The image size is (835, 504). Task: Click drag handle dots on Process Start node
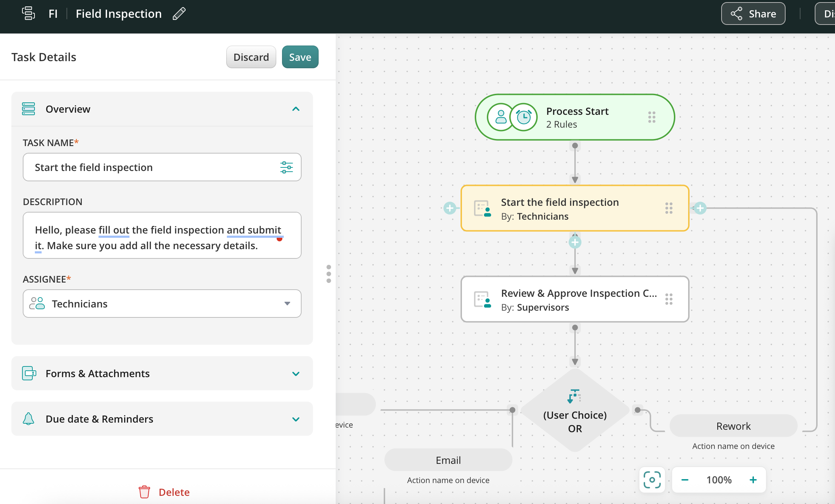(651, 117)
